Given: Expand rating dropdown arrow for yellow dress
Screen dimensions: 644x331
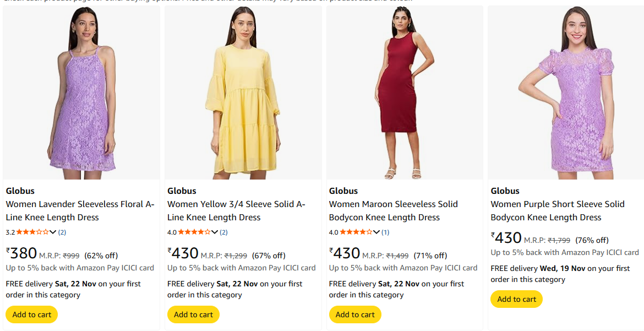Looking at the screenshot, I should tap(215, 232).
